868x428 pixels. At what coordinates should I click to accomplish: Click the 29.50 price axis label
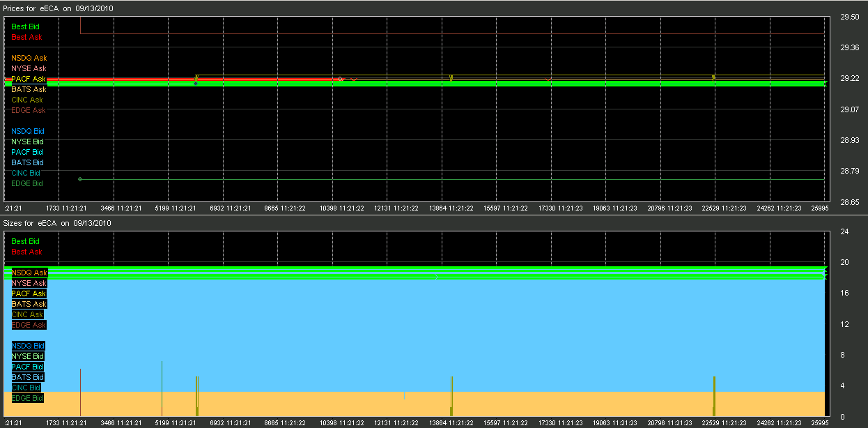(850, 17)
